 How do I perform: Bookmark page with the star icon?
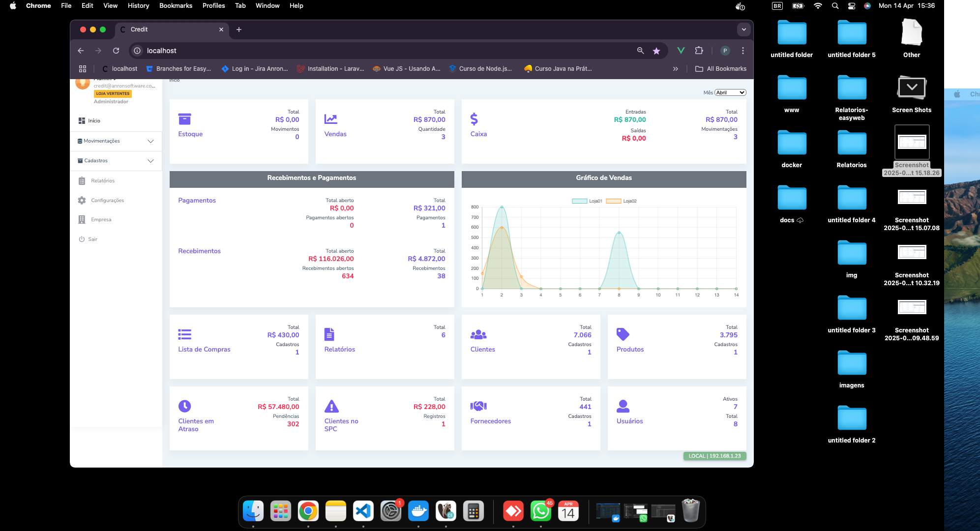coord(656,51)
